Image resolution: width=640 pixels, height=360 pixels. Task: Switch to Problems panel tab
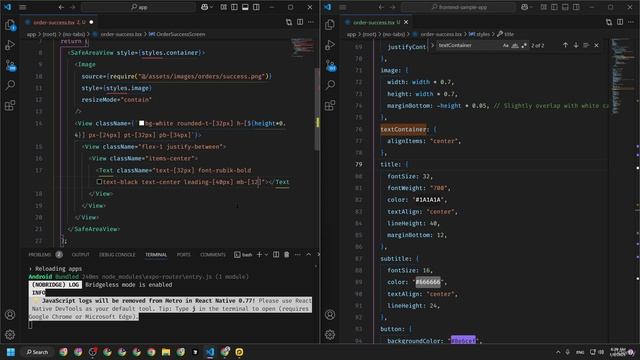[x=40, y=254]
